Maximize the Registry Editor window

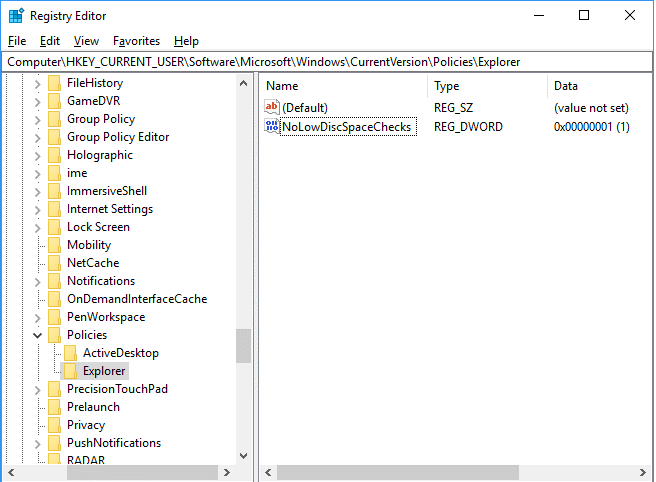pyautogui.click(x=584, y=15)
